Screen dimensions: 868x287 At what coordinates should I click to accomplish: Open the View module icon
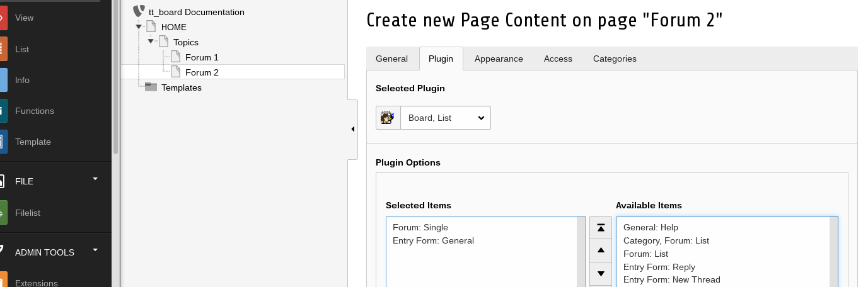pyautogui.click(x=3, y=18)
